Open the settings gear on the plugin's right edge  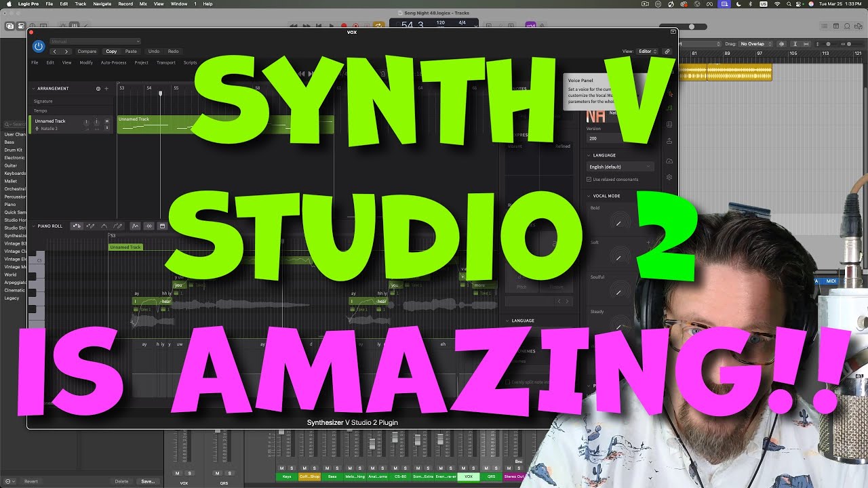click(x=669, y=176)
